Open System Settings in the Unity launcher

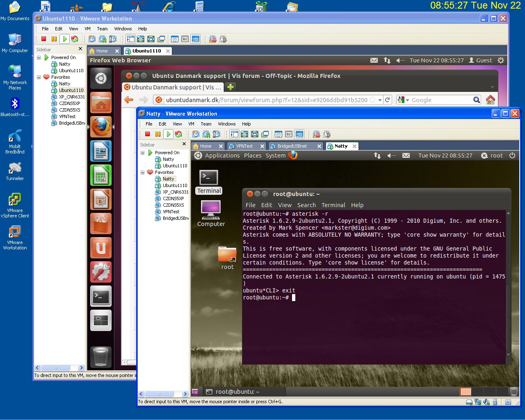tap(101, 272)
